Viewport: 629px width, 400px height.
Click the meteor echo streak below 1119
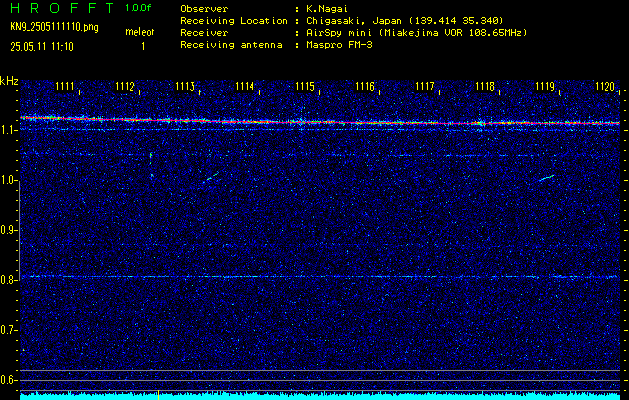(546, 178)
